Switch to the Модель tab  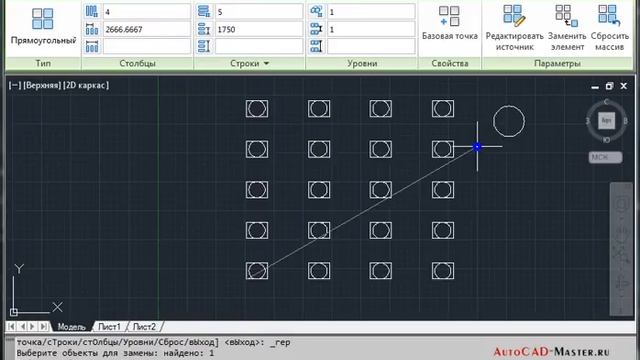(71, 327)
